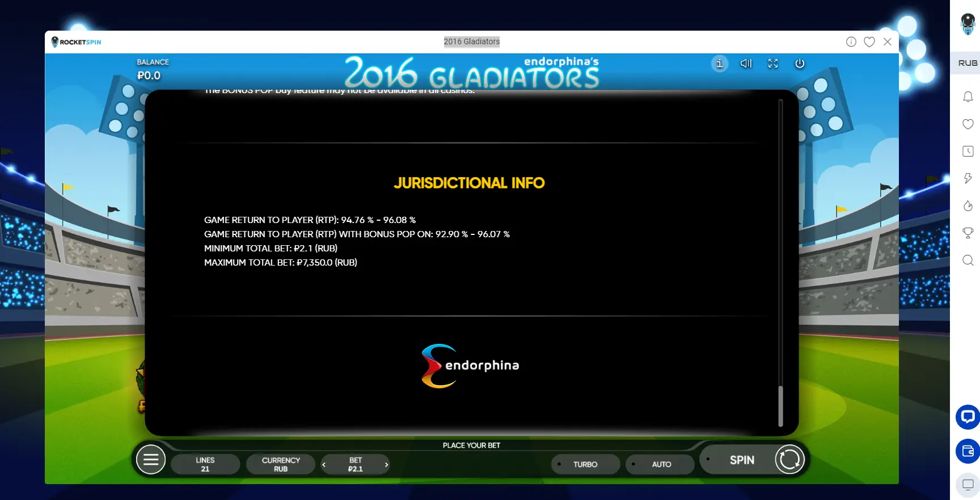Click the BET ₽2.1 value display

pos(356,464)
